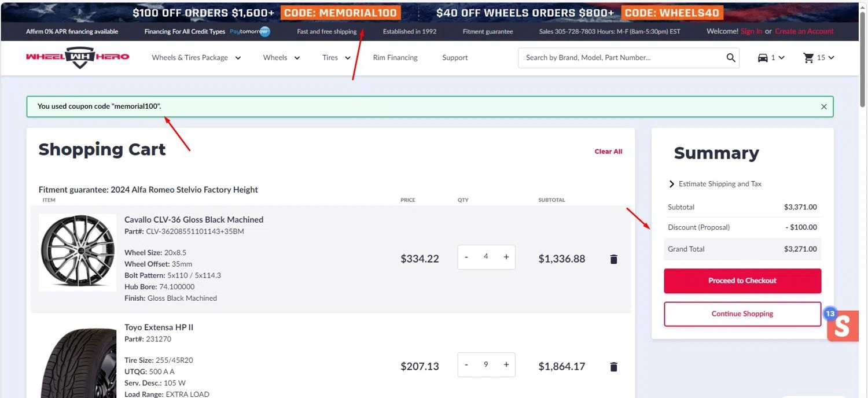Viewport: 868px width, 398px height.
Task: Open the garage car icon
Action: click(x=763, y=58)
